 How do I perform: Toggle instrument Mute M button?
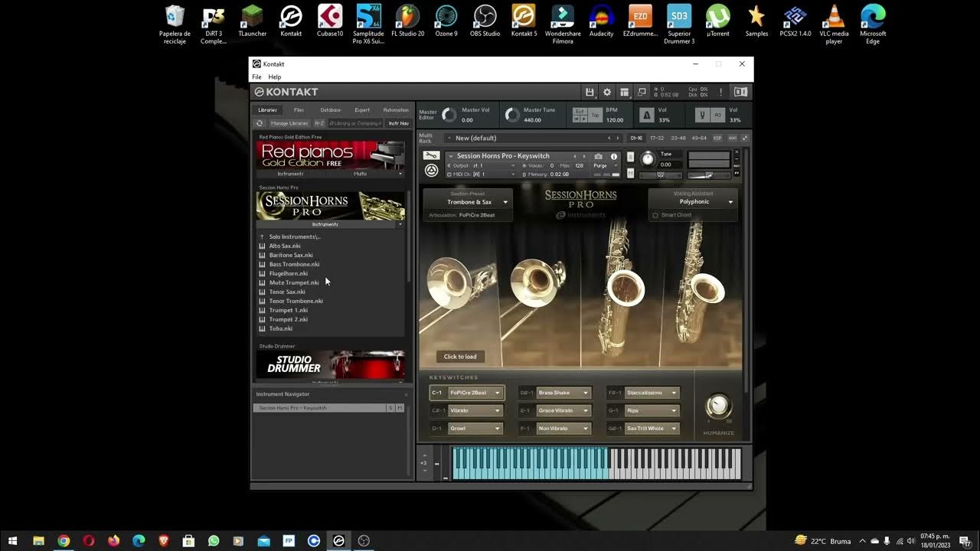pyautogui.click(x=630, y=174)
